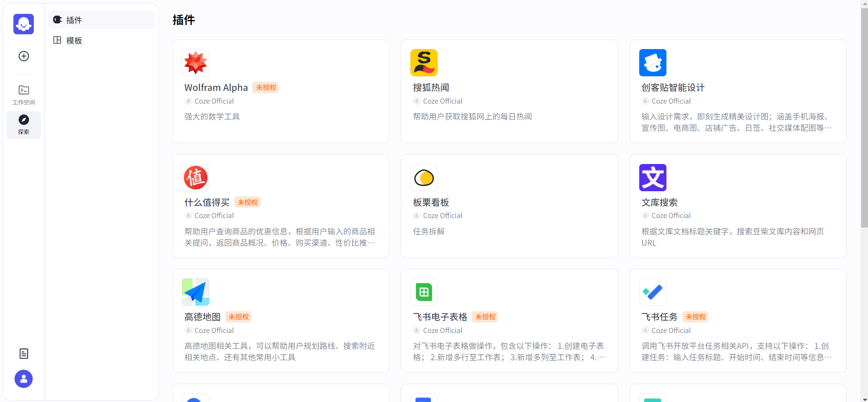Select the 模板 menu item
Image resolution: width=868 pixels, height=402 pixels.
click(x=101, y=40)
